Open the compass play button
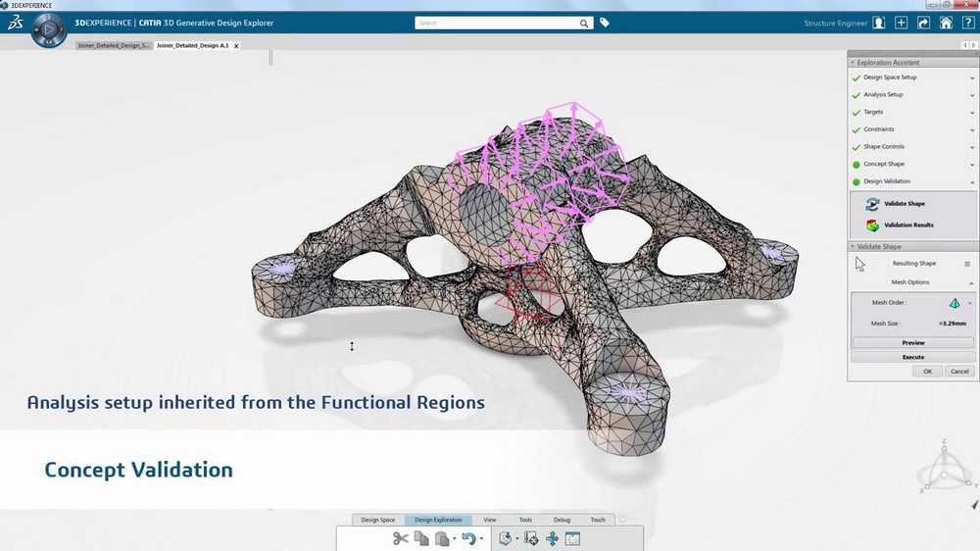The height and width of the screenshot is (551, 980). pos(49,28)
